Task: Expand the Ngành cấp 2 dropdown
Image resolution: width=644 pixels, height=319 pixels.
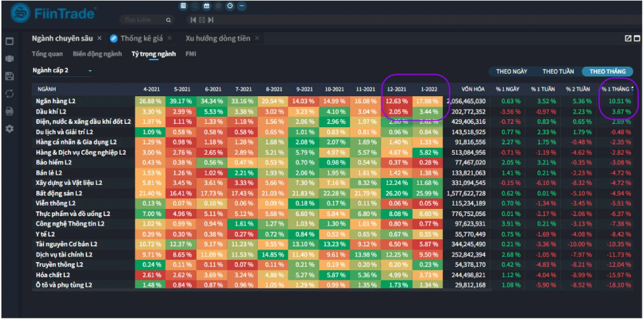Action: pos(63,71)
